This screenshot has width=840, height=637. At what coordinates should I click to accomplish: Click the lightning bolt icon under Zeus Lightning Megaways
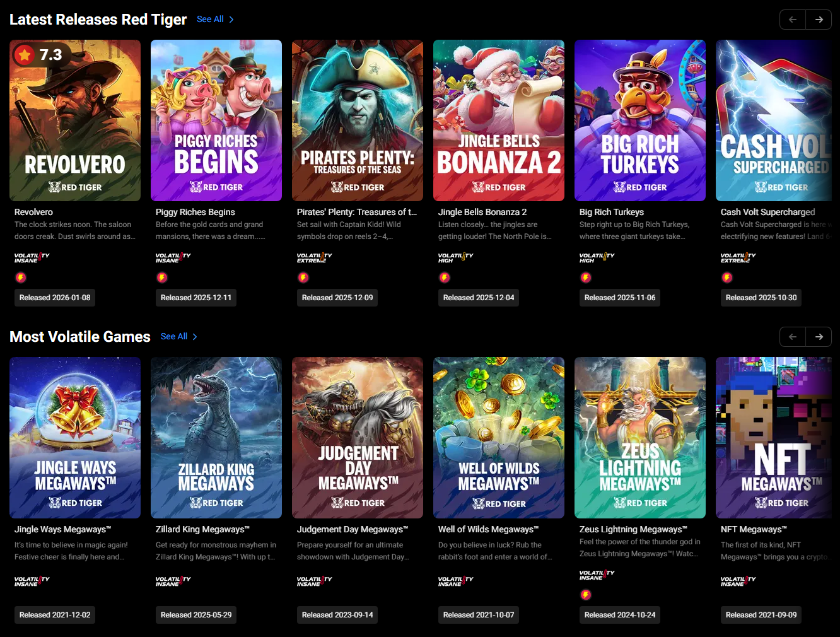586,595
